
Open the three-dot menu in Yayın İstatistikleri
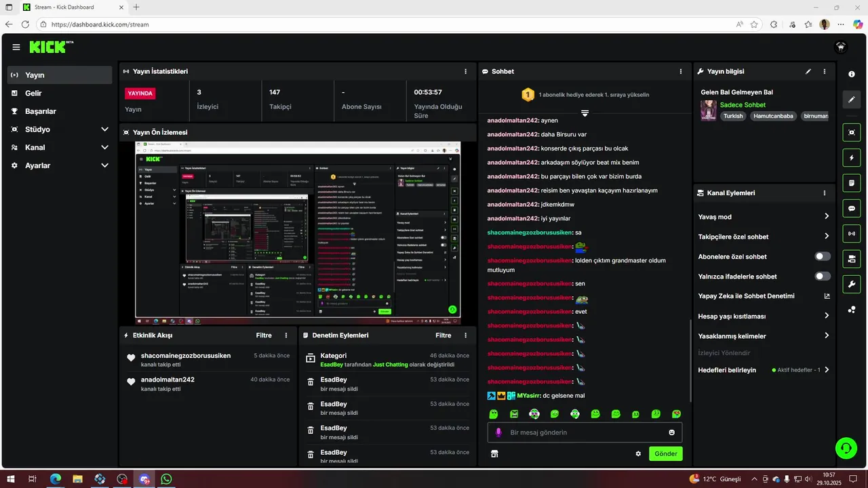465,71
